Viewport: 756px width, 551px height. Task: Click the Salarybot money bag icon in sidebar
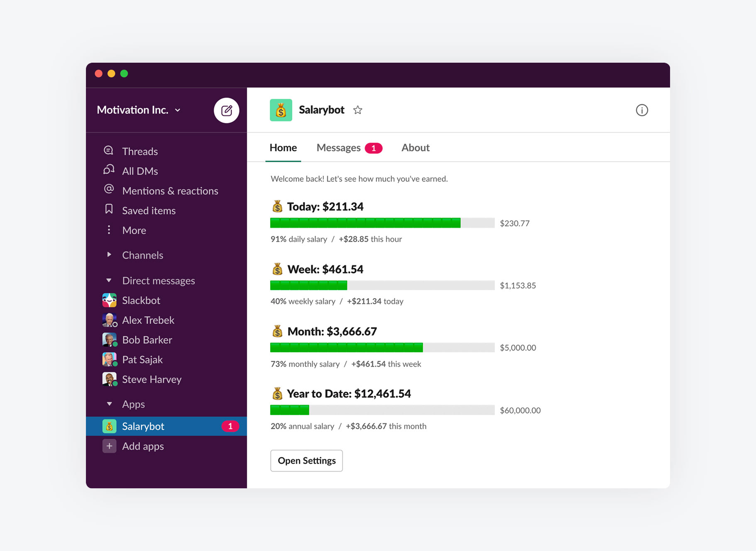pos(109,426)
